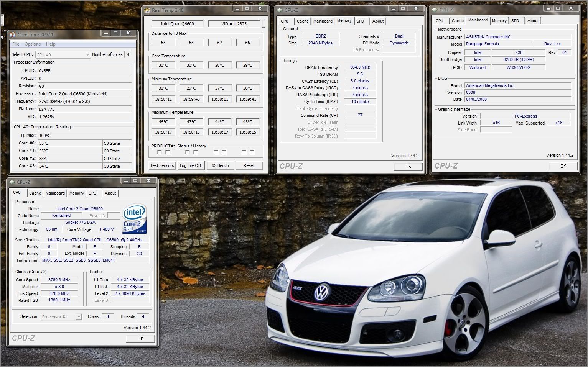Viewport: 588px width, 367px height.
Task: Open Cache tab in CPU-Z Mainboard window
Action: 458,21
